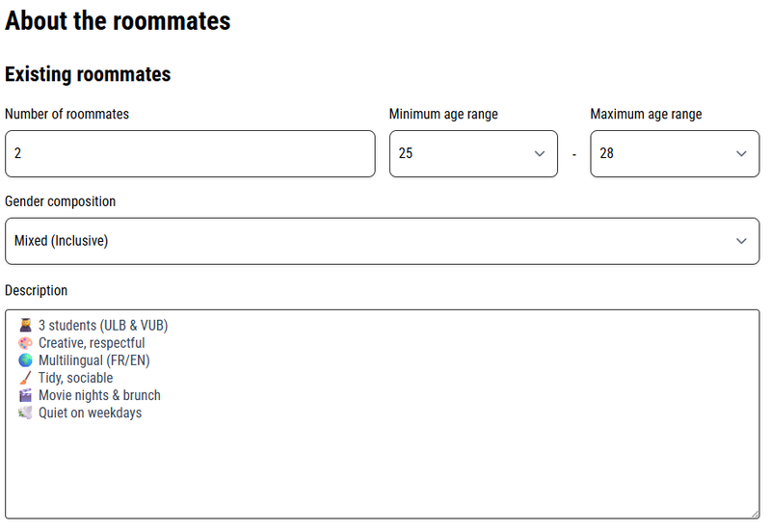The width and height of the screenshot is (771, 532).
Task: Click the 'Minimum age range' label
Action: pyautogui.click(x=443, y=114)
